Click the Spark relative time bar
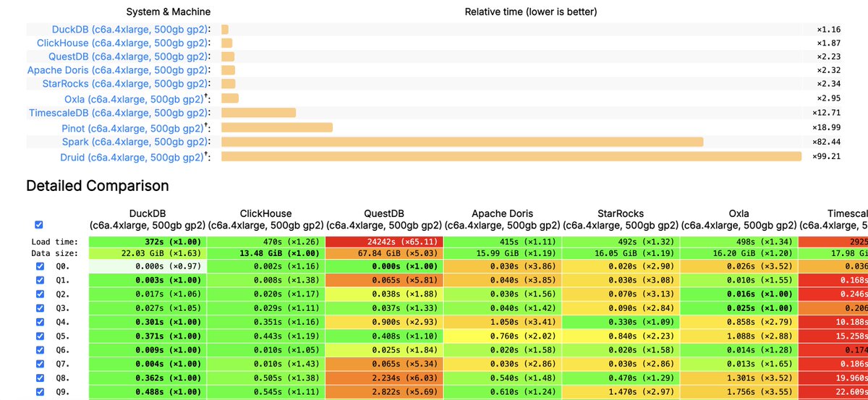Image resolution: width=868 pixels, height=400 pixels. [462, 142]
